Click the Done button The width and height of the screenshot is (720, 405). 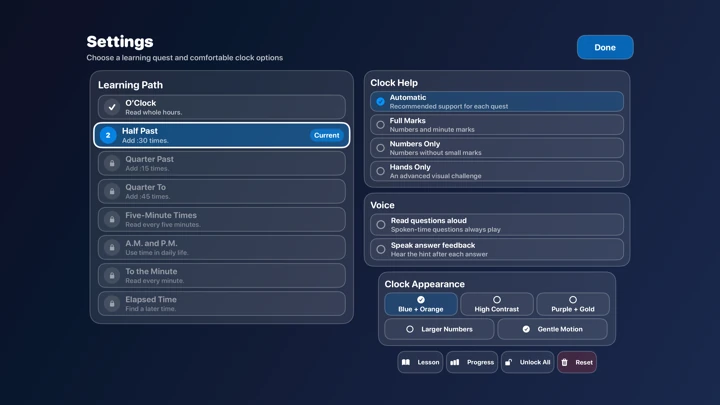pyautogui.click(x=605, y=47)
